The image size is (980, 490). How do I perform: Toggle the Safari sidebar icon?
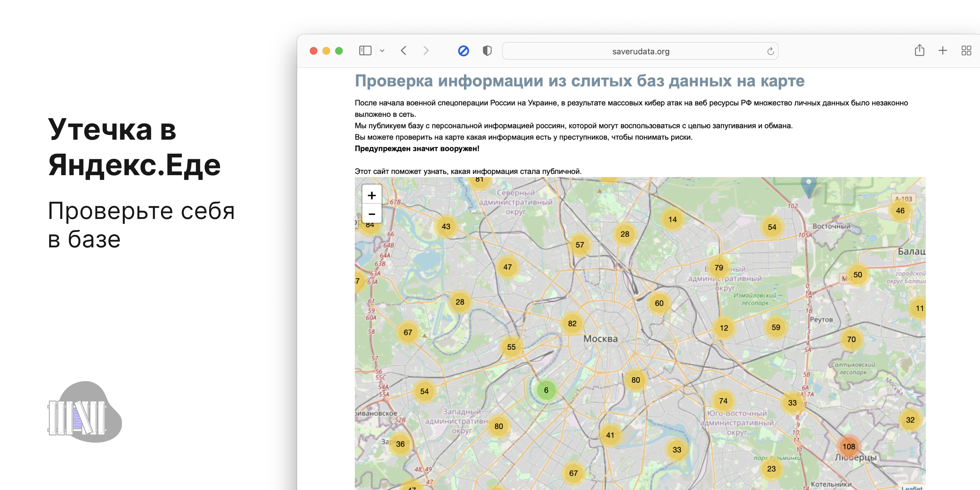(365, 51)
